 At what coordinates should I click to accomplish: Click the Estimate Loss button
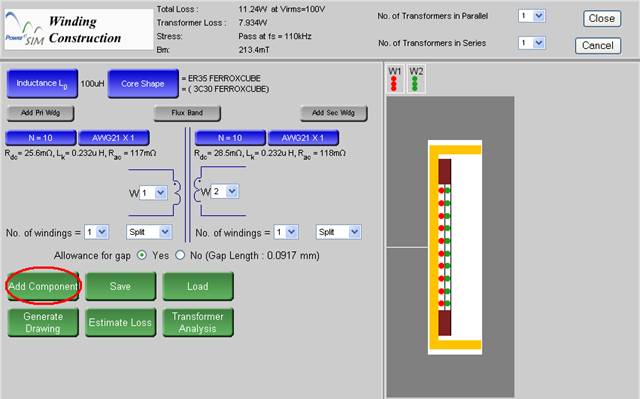point(120,322)
